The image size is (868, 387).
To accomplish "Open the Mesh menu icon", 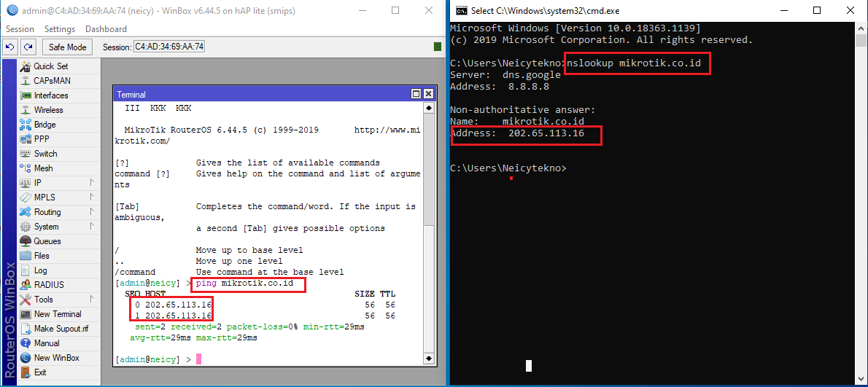I will (25, 168).
